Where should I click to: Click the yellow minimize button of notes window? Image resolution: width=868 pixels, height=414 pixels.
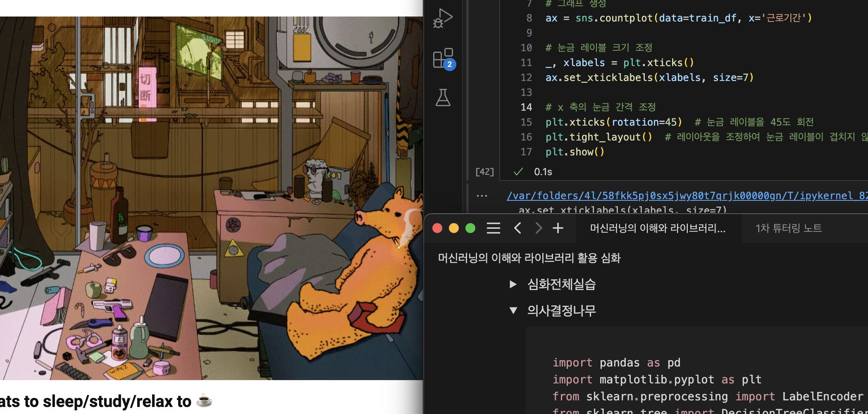tap(454, 228)
